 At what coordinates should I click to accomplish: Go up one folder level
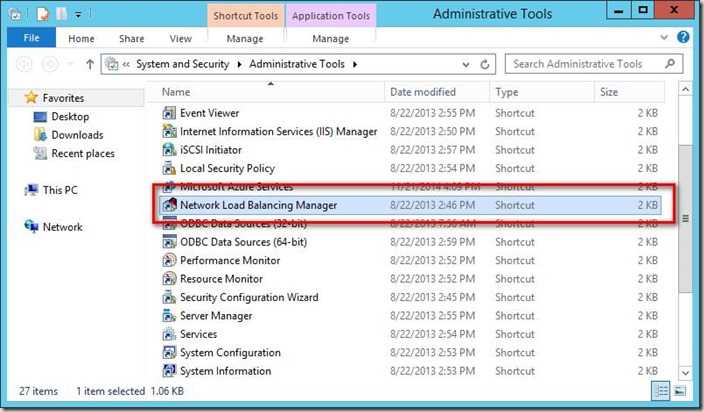pos(90,64)
